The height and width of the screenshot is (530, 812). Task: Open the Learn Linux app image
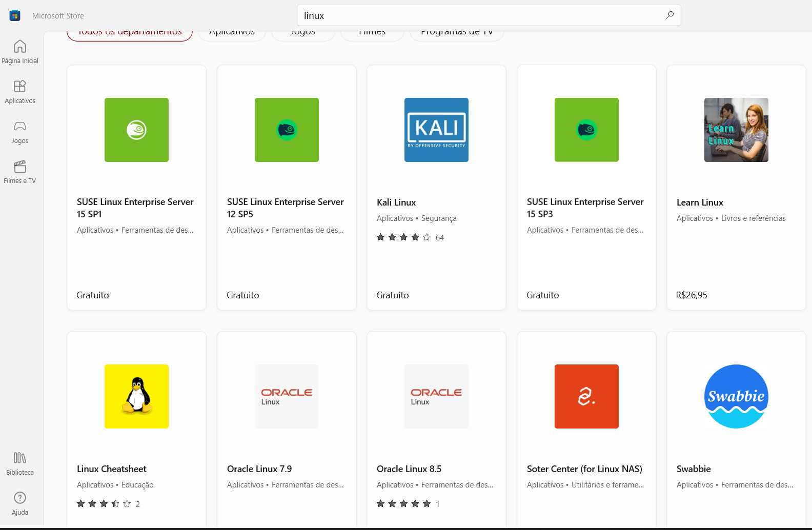[736, 130]
